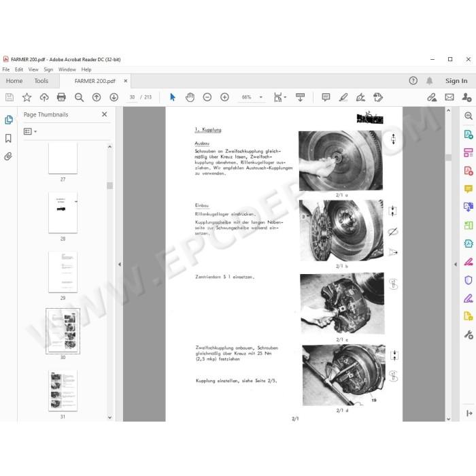Select the Hand pan tool
This screenshot has width=476, height=476.
(190, 97)
